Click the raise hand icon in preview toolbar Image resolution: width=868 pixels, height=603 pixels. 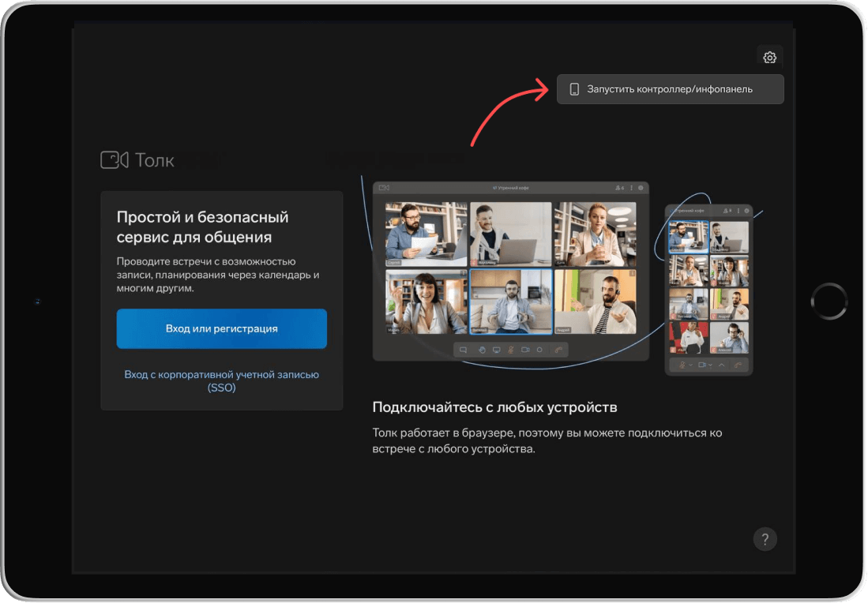pyautogui.click(x=480, y=350)
